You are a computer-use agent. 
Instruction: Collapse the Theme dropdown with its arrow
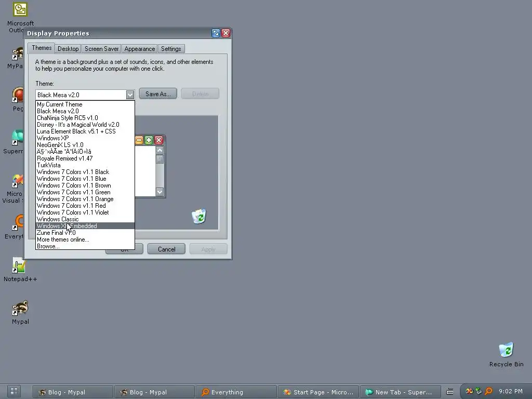click(130, 95)
